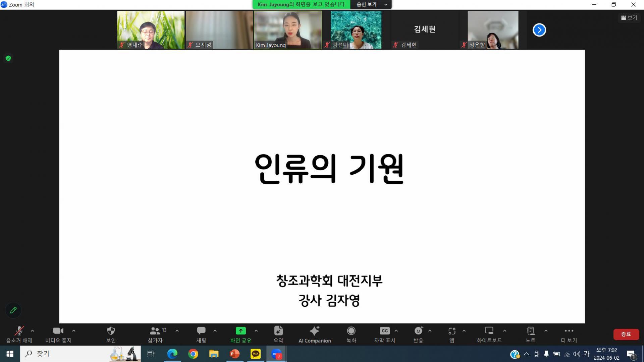
Task: Open the 옵션 보기 options dropdown
Action: [x=371, y=4]
